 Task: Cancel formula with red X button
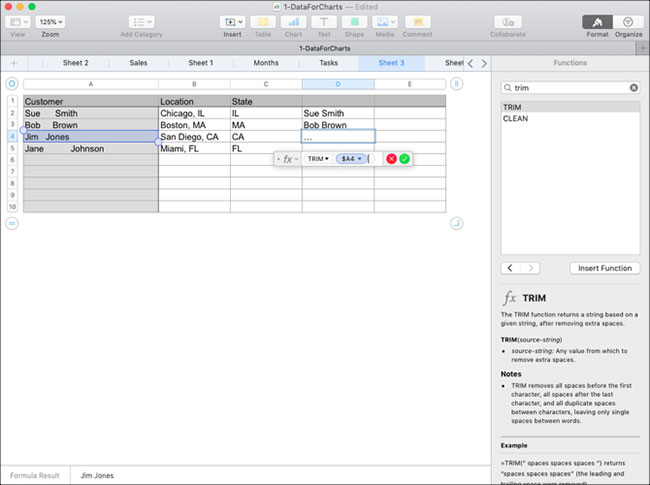[391, 159]
